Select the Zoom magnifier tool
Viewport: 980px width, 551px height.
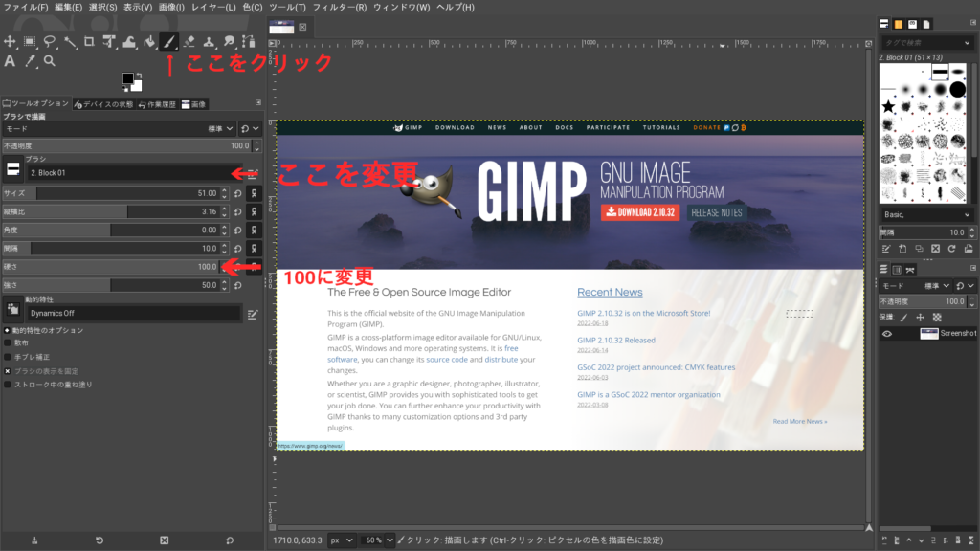[x=50, y=61]
